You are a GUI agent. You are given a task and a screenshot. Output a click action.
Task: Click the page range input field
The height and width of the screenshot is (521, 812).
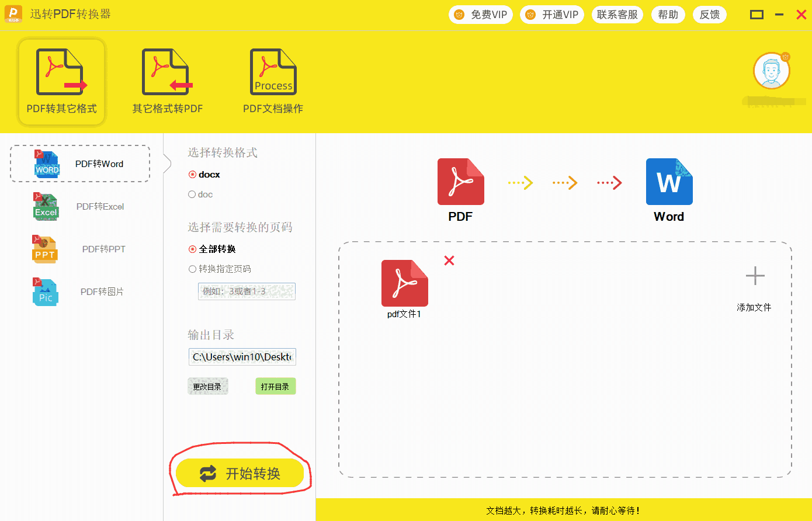246,291
